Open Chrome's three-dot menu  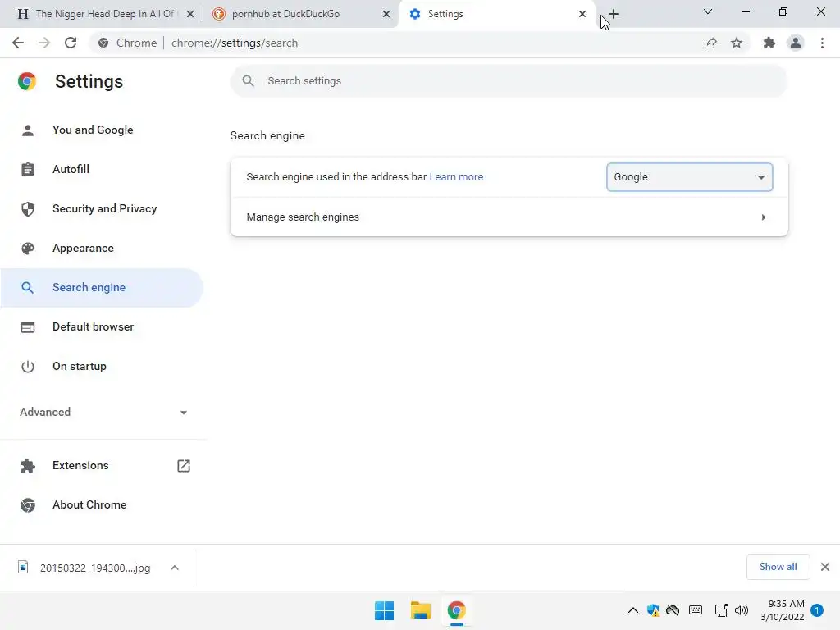click(822, 43)
